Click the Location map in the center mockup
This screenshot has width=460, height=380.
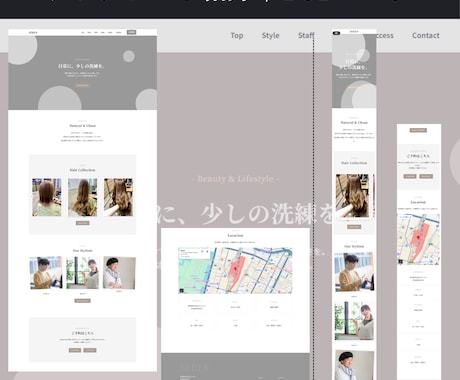pos(235,270)
